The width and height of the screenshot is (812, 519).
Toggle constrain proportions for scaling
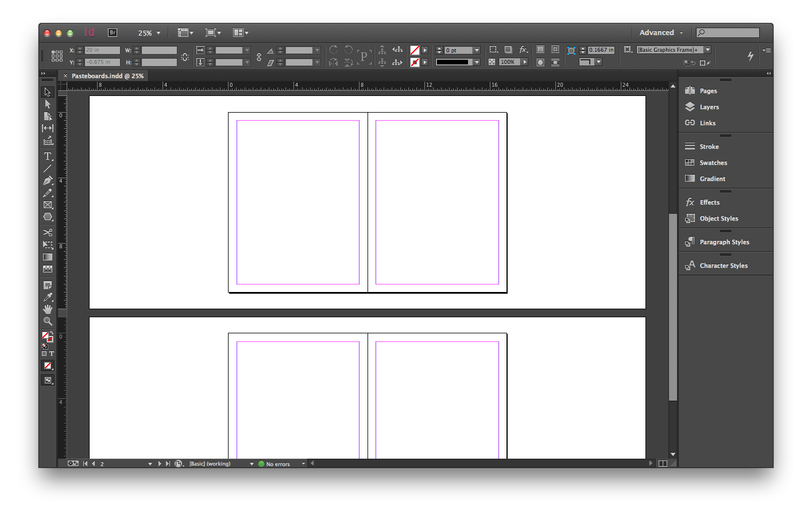tap(259, 56)
